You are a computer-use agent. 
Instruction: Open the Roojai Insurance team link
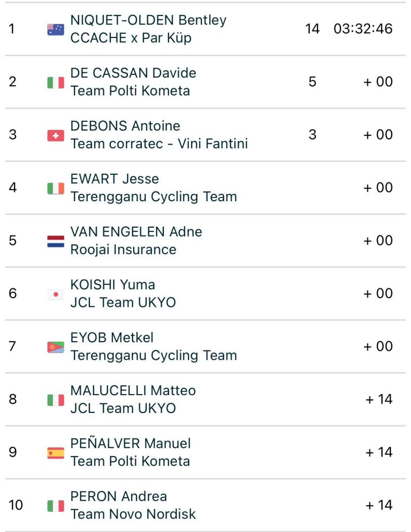tap(123, 250)
